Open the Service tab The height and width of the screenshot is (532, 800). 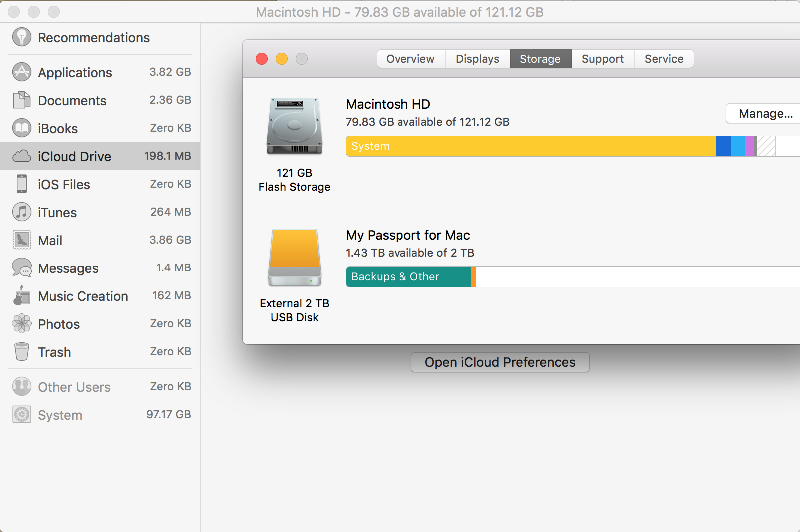click(x=664, y=59)
